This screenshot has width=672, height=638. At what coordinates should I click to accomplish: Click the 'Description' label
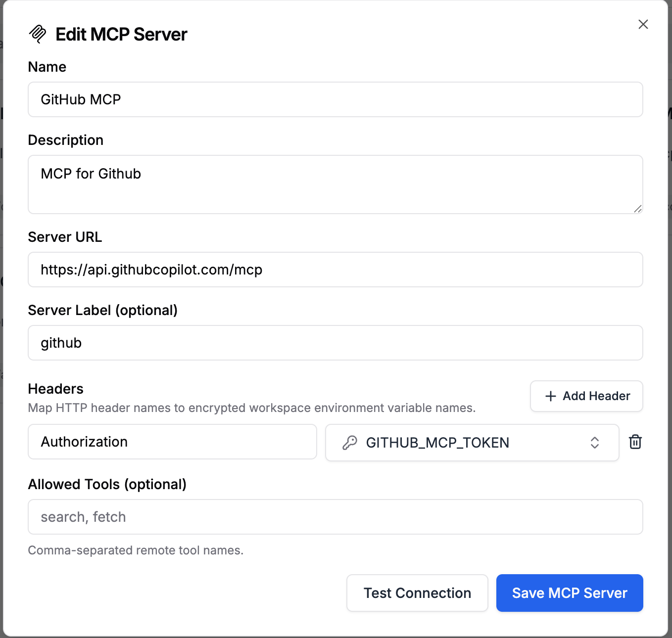point(65,140)
